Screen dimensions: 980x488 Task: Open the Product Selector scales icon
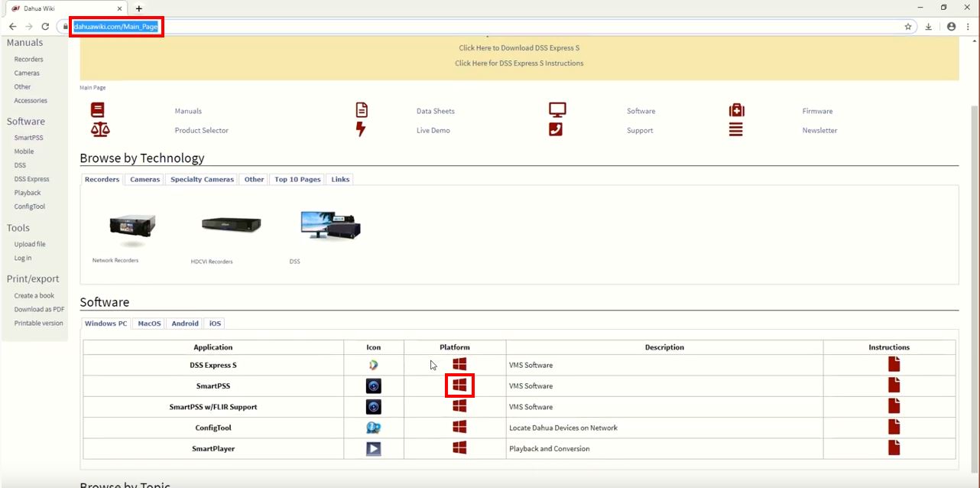[x=100, y=130]
